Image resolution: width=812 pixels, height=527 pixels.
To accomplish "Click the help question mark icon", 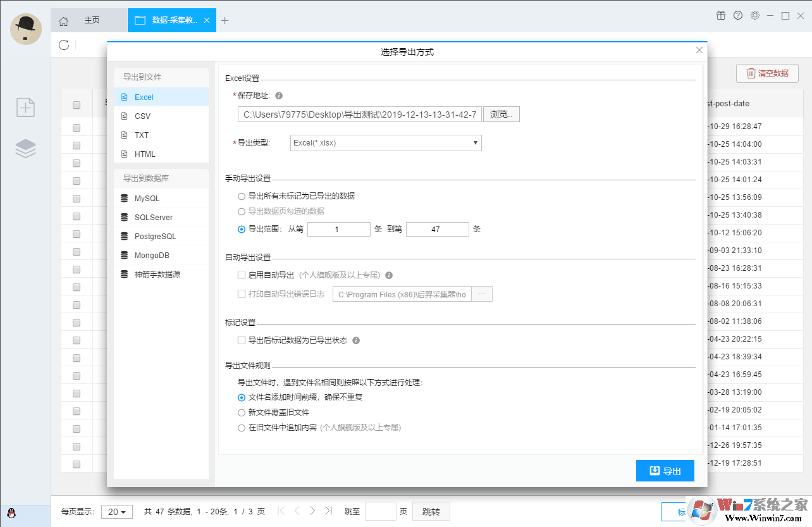I will [x=737, y=15].
